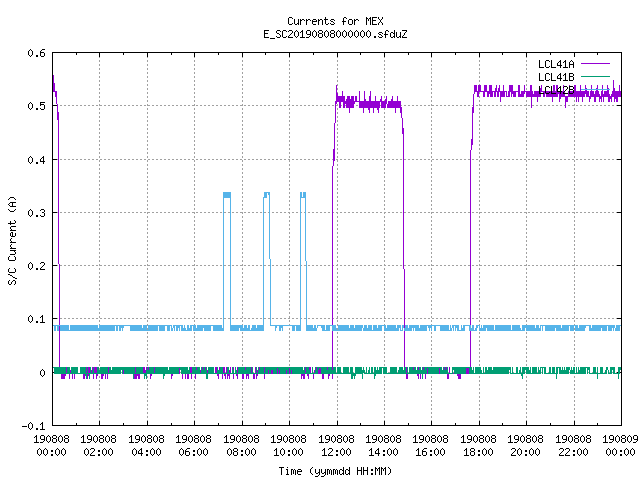640x480 pixels.
Task: Click the x-axis label 'Time (yymmdd HH:MM)'
Action: click(335, 471)
